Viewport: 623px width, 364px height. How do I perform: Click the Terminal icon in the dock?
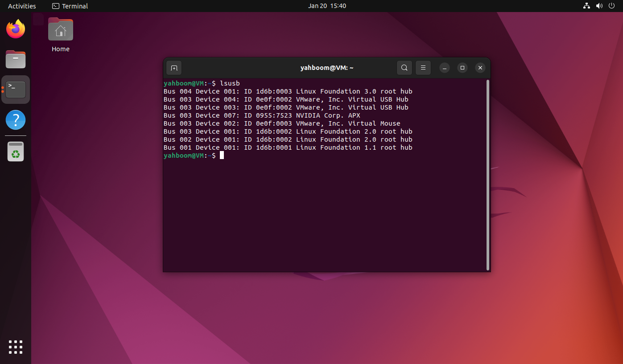(x=15, y=89)
